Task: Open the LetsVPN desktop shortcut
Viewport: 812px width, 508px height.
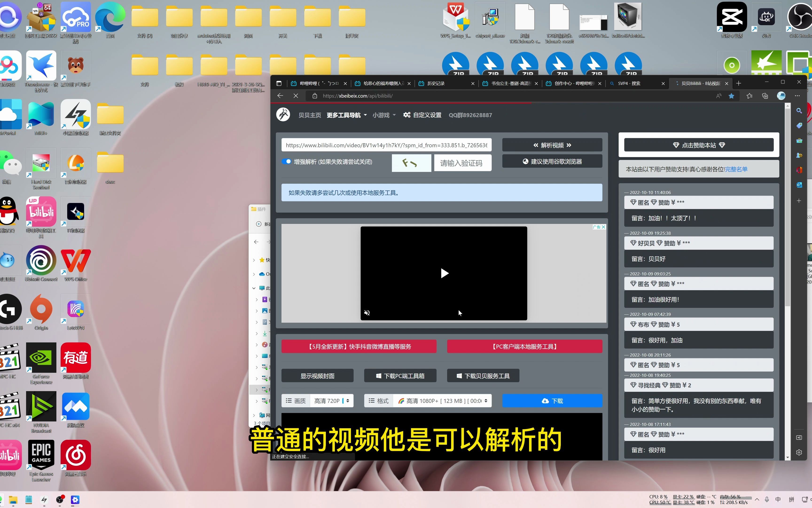Action: pyautogui.click(x=76, y=313)
